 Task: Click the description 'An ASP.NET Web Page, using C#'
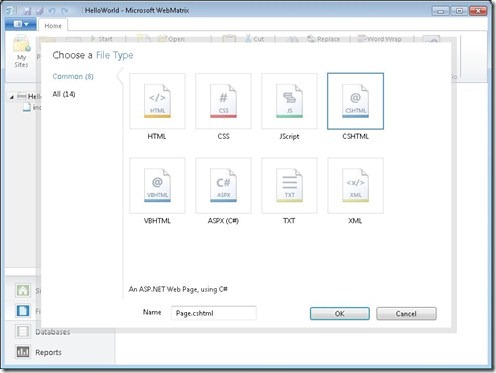click(178, 289)
